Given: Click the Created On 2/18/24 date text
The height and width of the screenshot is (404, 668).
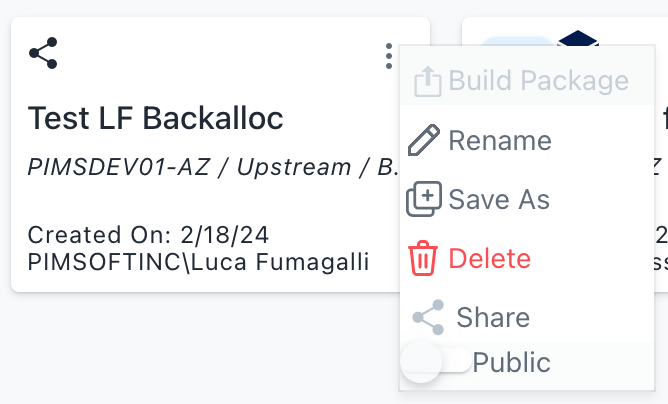Looking at the screenshot, I should coord(147,236).
